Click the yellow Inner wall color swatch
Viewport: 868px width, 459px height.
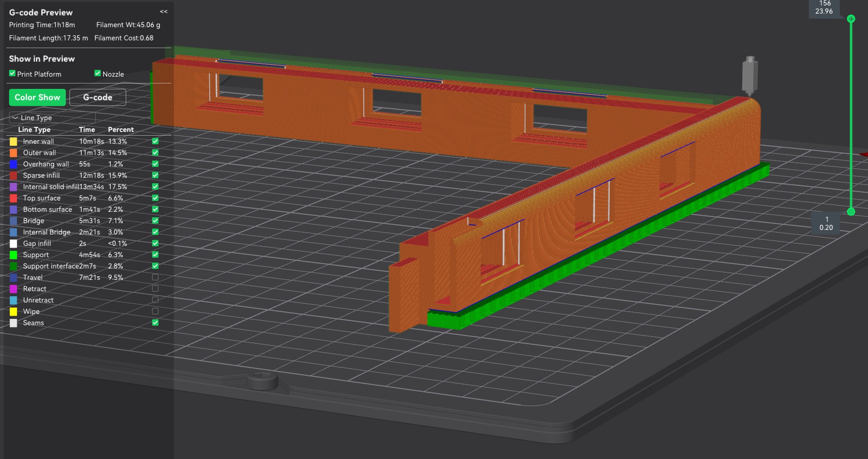point(14,142)
